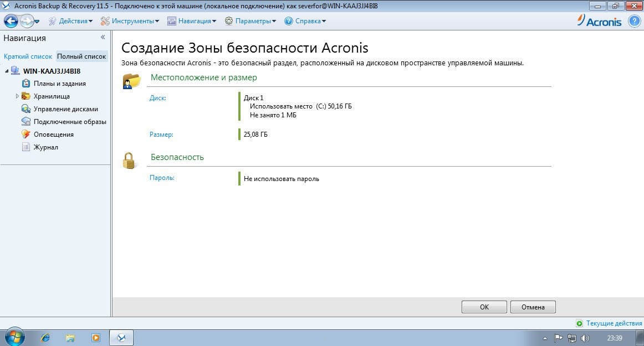This screenshot has height=346, width=644.
Task: Confirm with the ОК button
Action: (x=484, y=307)
